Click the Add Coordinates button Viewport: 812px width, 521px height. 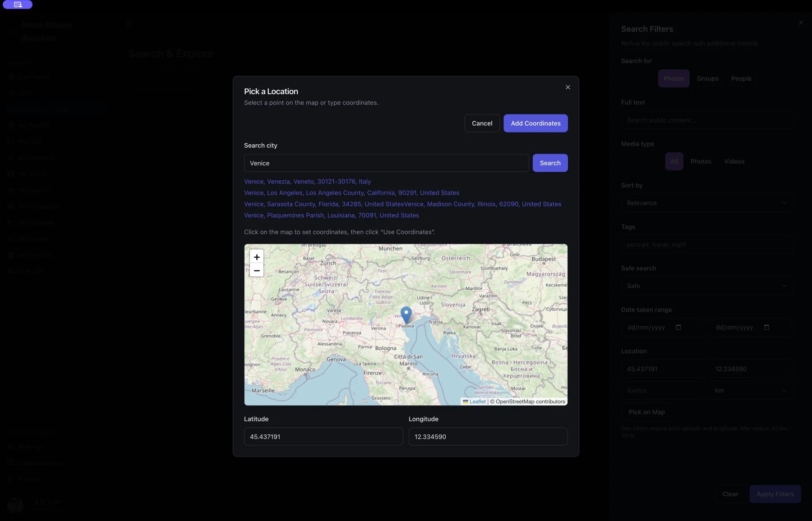coord(535,123)
